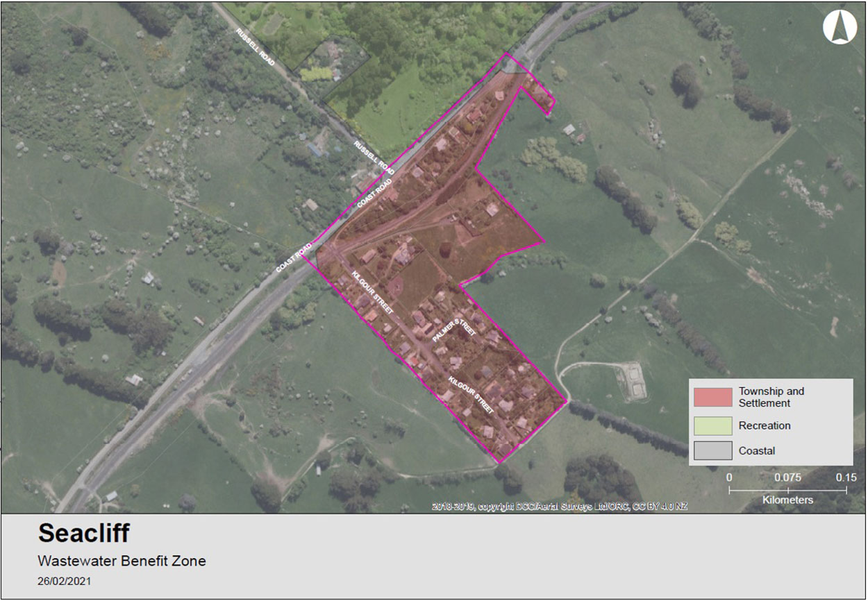Select the Seacliff map title
This screenshot has width=868, height=601.
83,533
